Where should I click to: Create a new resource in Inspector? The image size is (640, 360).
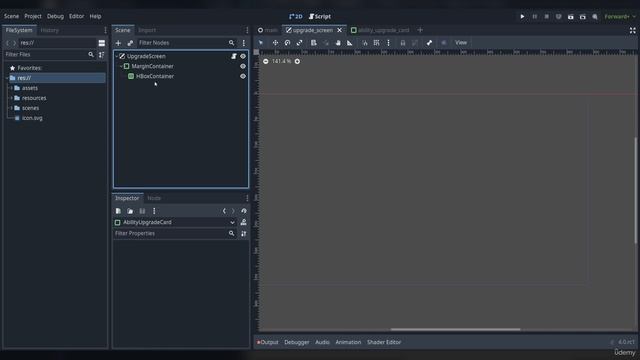pyautogui.click(x=118, y=211)
